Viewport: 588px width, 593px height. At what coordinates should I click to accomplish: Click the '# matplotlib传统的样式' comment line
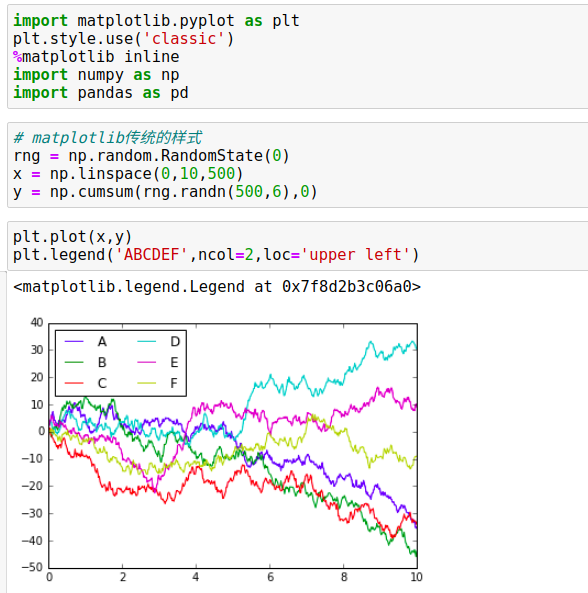pyautogui.click(x=108, y=137)
